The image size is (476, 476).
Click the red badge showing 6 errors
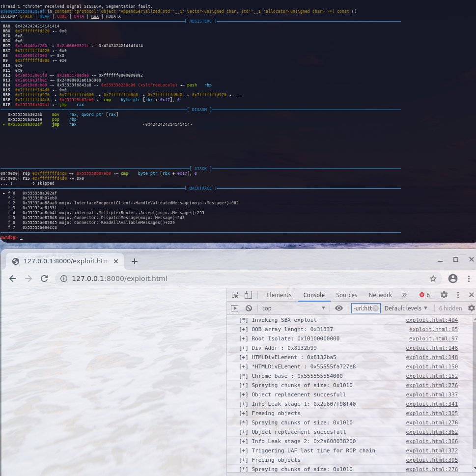423,295
